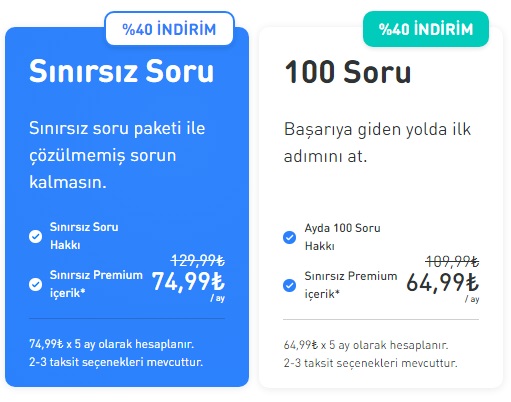Click checkmark icon beside Sınırsız Soru Hakkı
Screen dimensions: 511x402
point(35,236)
